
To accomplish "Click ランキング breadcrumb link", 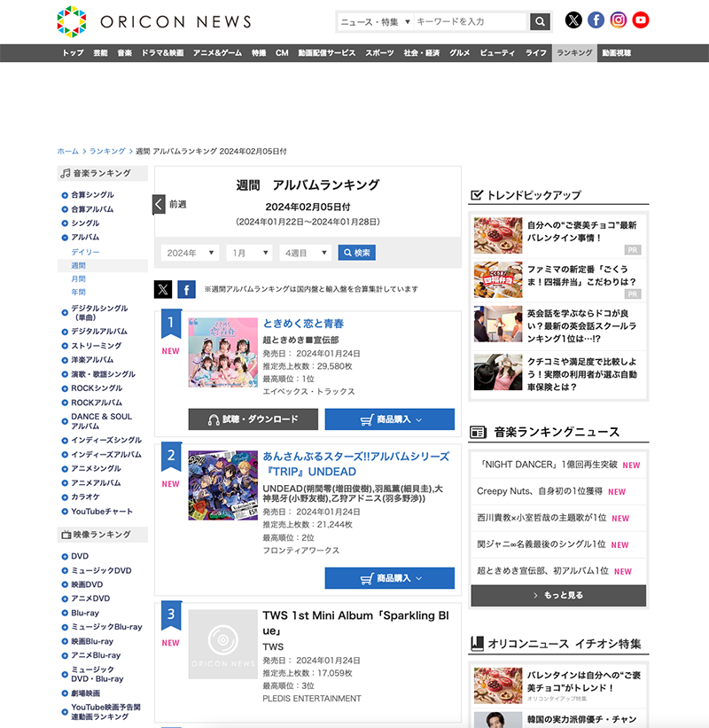I will point(107,152).
